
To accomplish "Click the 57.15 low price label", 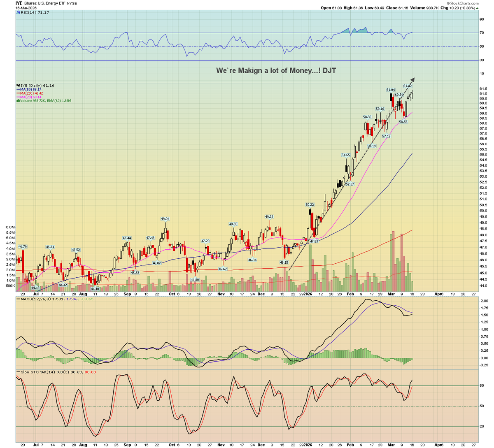I will (x=386, y=136).
